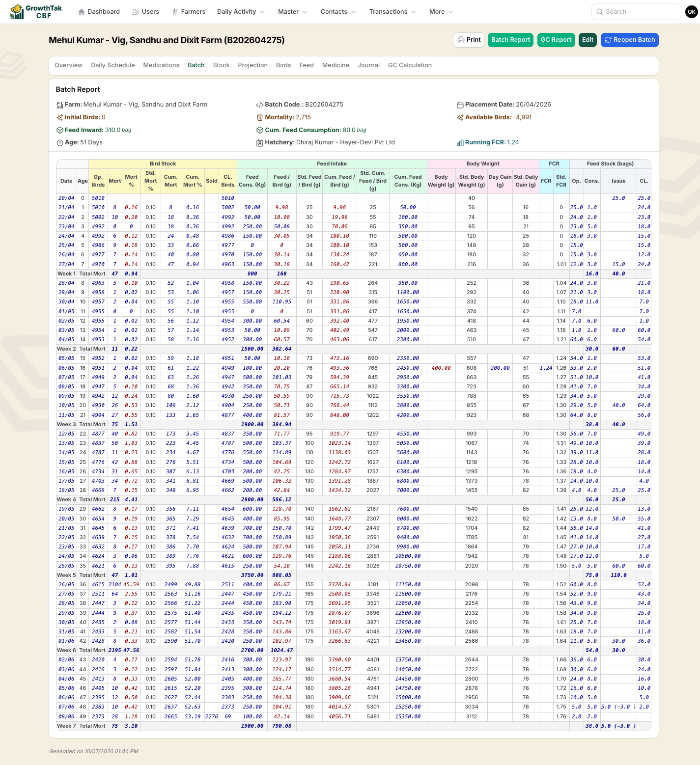Viewport: 700px width, 765px height.
Task: View the Birds tab
Action: click(x=283, y=65)
